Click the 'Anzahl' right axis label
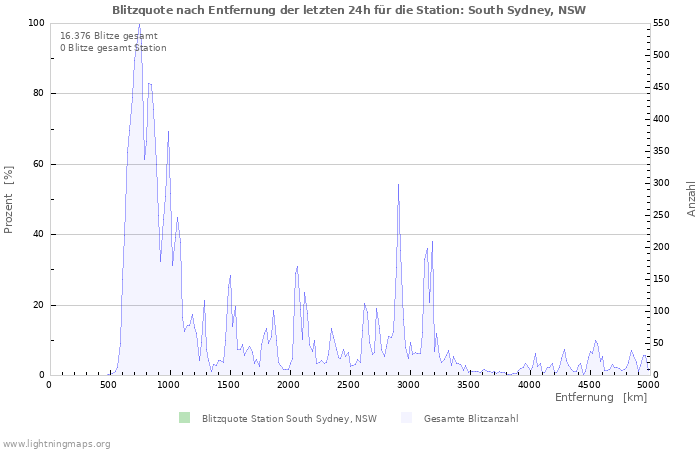 (691, 199)
